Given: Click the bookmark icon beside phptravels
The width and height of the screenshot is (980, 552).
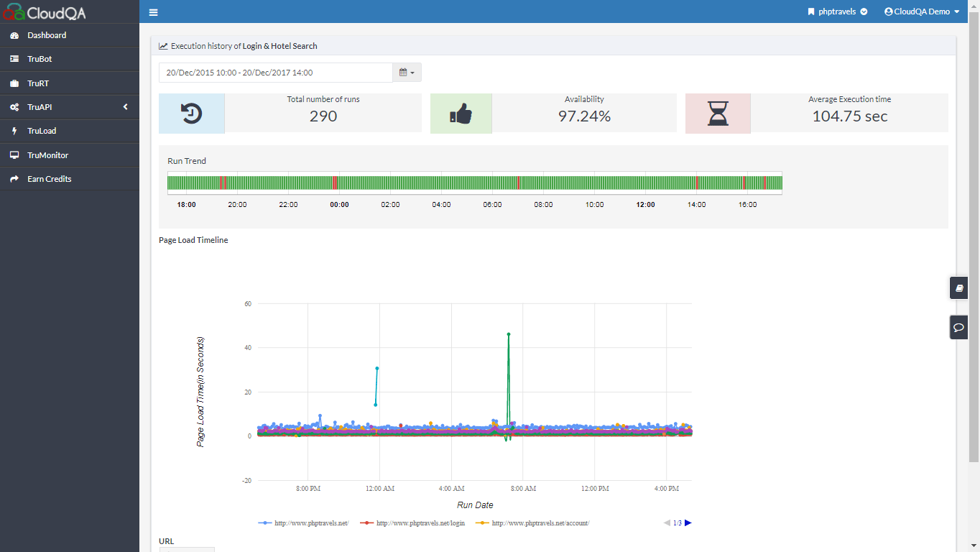Looking at the screenshot, I should (811, 11).
